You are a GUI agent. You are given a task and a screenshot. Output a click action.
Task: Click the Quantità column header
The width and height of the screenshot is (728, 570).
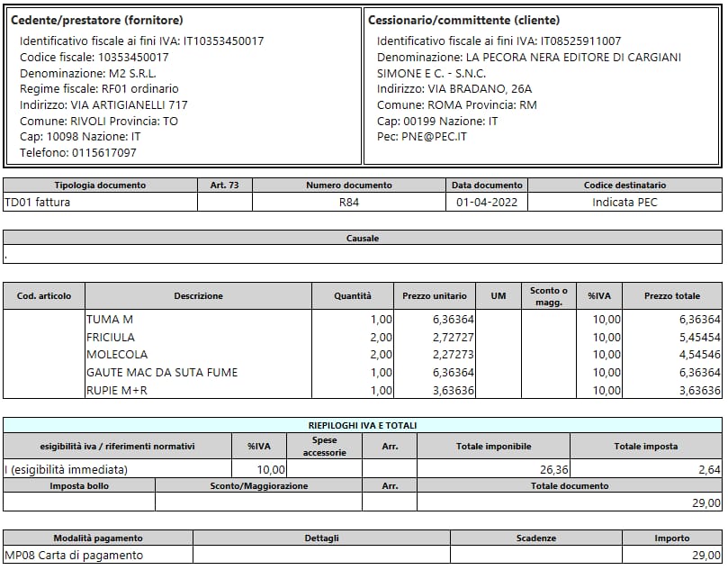click(x=353, y=296)
